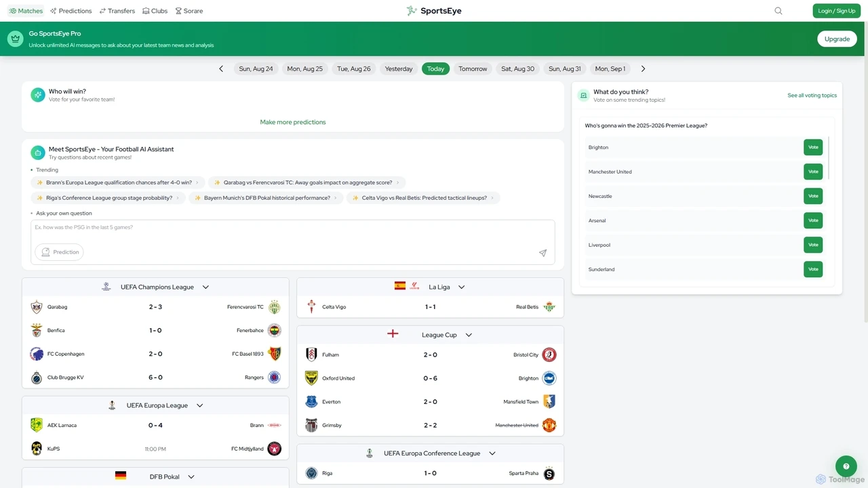Select the Sun, Aug 24 date tab
Screen dimensions: 868x488
[256, 68]
